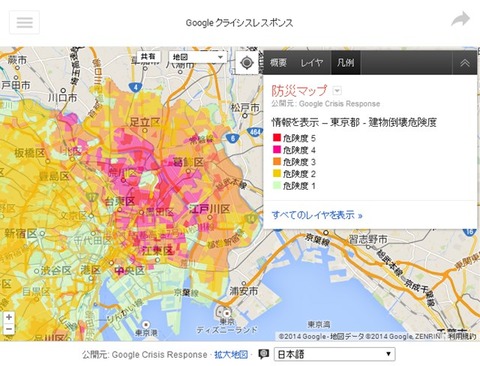Screen dimensions: 480x366
Task: Click the 新宿区 map label
Action: (20, 233)
